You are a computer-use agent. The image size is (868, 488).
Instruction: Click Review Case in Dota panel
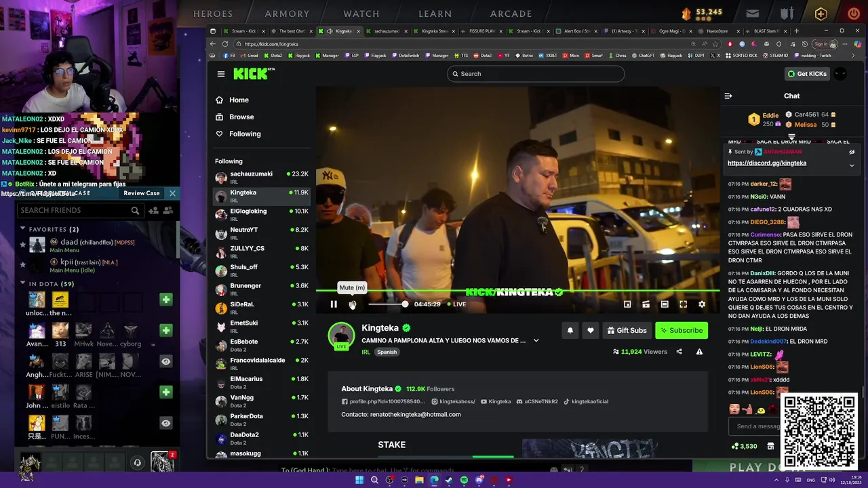(x=142, y=193)
